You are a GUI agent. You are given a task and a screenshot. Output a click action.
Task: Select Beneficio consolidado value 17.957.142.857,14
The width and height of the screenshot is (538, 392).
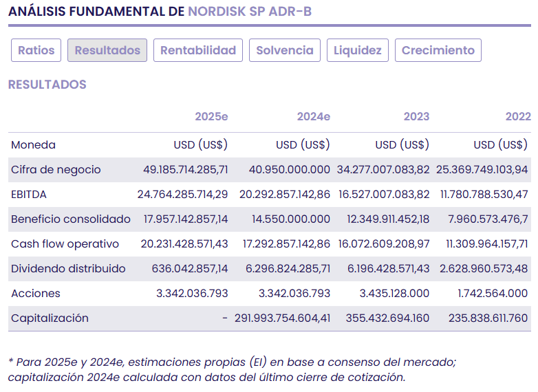(186, 219)
